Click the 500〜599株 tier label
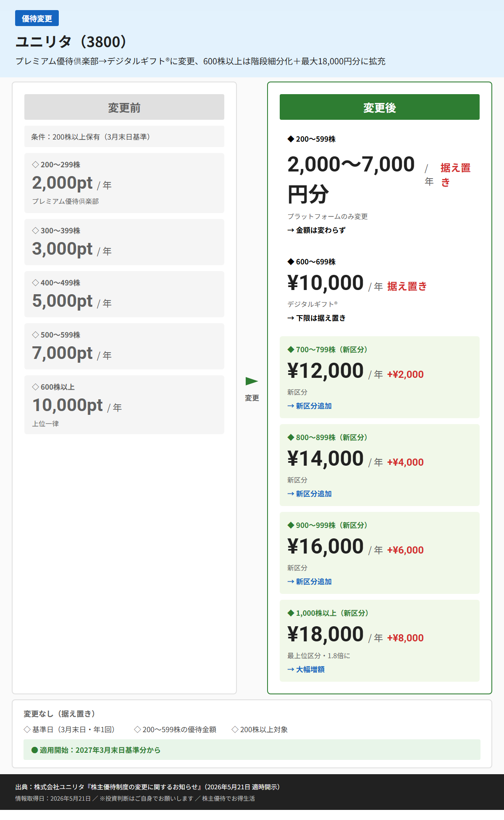Viewport: 504px width, 820px height. click(56, 335)
